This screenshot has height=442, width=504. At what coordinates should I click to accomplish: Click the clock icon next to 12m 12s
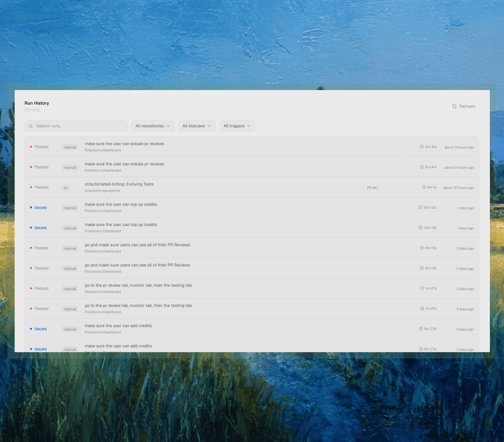421,207
